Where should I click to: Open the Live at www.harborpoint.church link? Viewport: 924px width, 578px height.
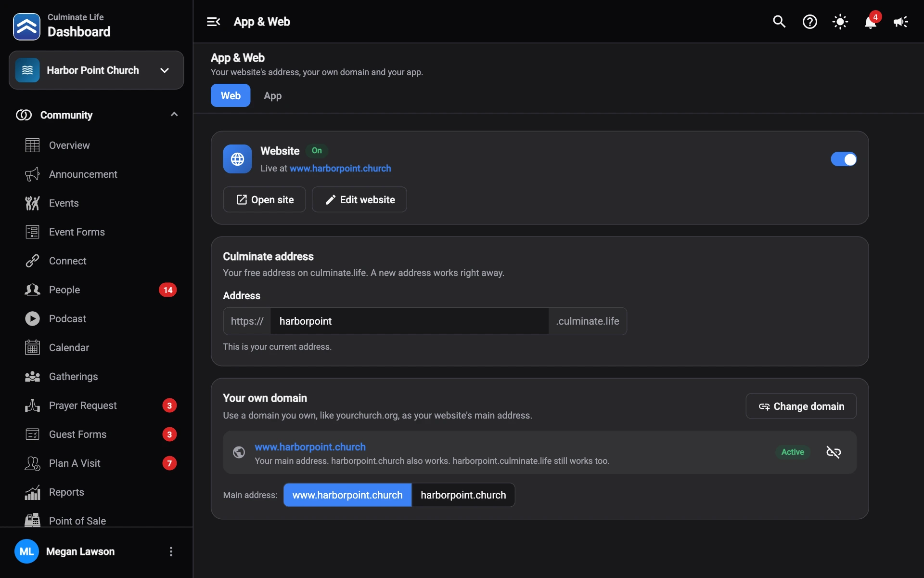pos(340,169)
